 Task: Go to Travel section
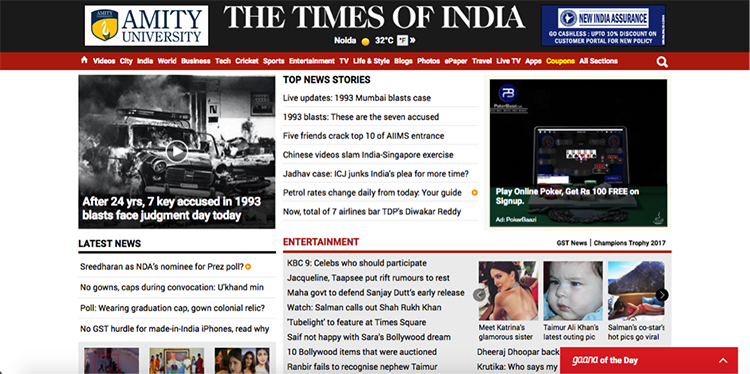482,61
